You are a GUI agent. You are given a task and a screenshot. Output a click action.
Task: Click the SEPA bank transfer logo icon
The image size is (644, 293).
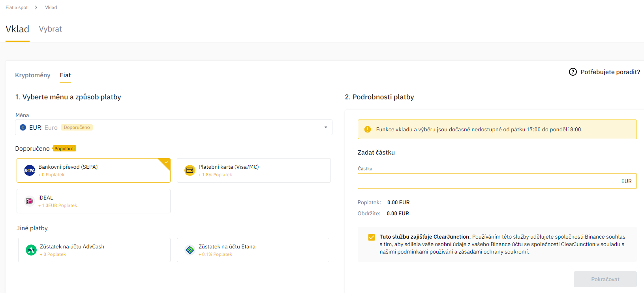click(x=30, y=170)
